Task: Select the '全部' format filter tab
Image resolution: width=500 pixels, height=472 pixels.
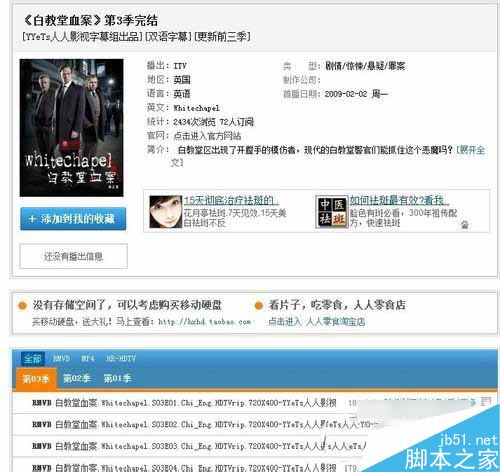Action: click(x=33, y=359)
